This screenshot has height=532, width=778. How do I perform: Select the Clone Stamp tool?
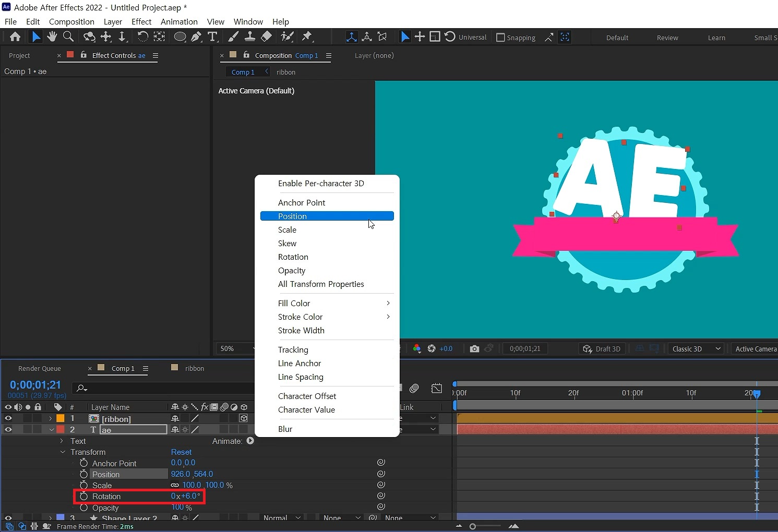point(250,37)
